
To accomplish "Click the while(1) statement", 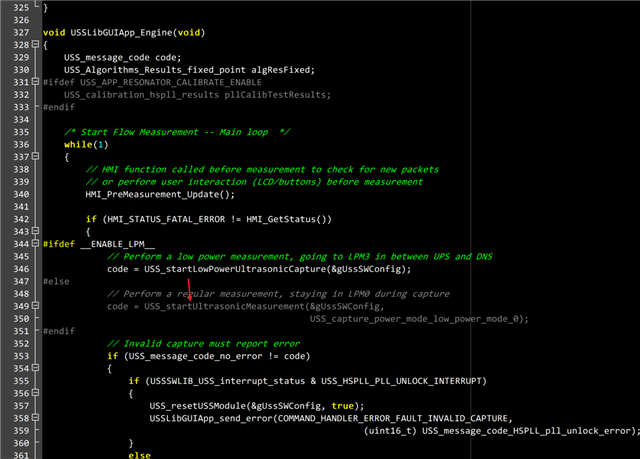I will [x=86, y=144].
